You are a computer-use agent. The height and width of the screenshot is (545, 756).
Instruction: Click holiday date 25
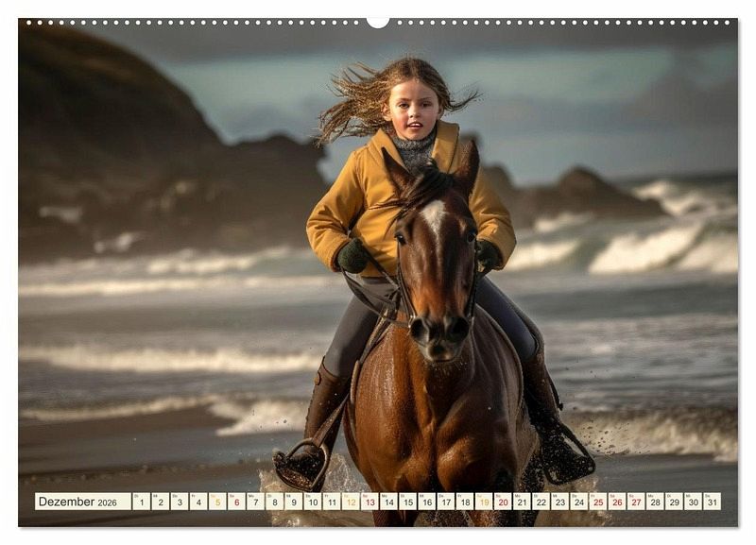[597, 502]
